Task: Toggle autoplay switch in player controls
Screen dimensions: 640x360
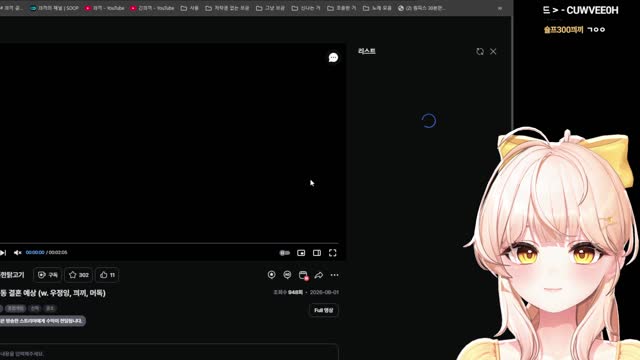Action: (284, 253)
